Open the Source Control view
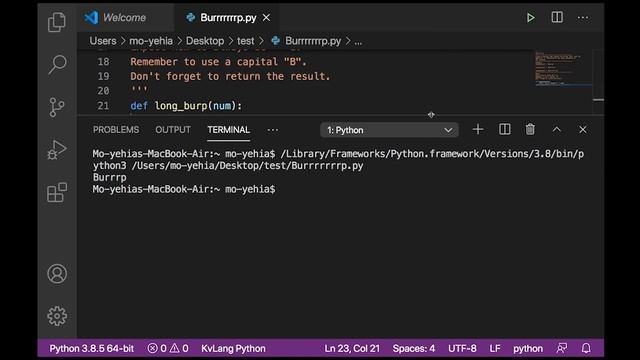The image size is (640, 360). 57,107
